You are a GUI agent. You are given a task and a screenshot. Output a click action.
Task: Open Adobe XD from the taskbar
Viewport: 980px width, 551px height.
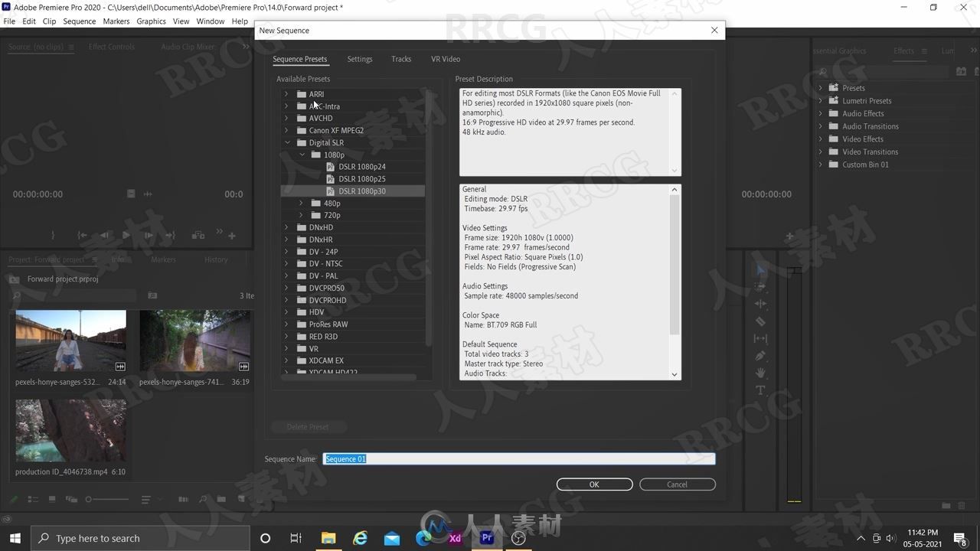455,538
